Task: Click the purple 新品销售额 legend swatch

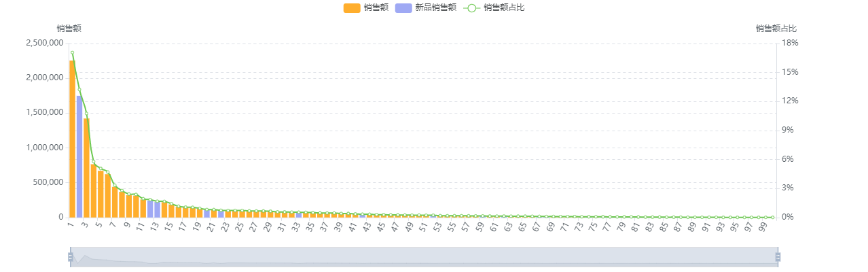Action: pyautogui.click(x=403, y=7)
